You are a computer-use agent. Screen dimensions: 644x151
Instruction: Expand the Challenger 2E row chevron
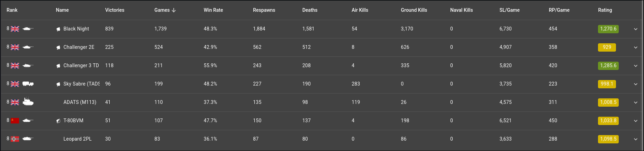[635, 47]
